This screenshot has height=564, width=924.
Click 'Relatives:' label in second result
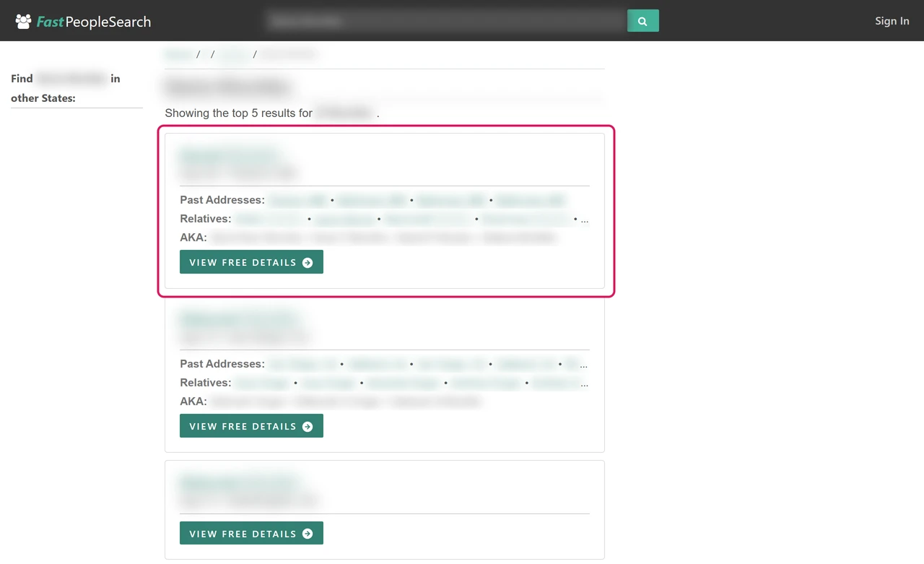tap(206, 383)
